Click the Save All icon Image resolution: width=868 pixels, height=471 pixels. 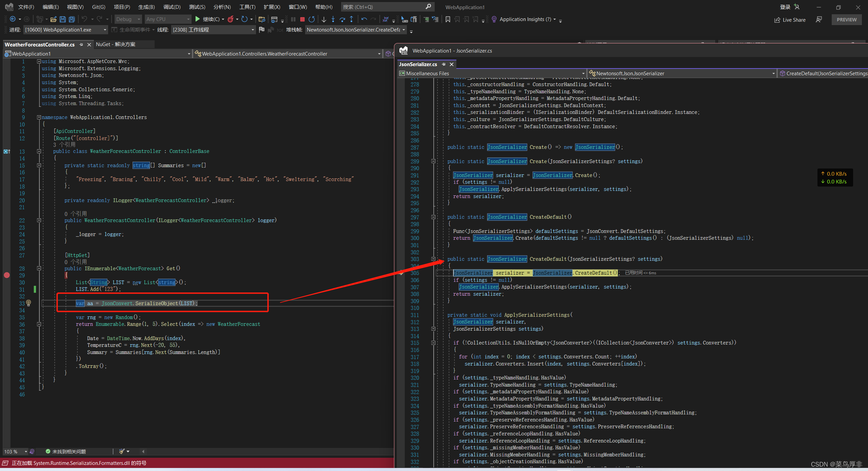(x=72, y=19)
